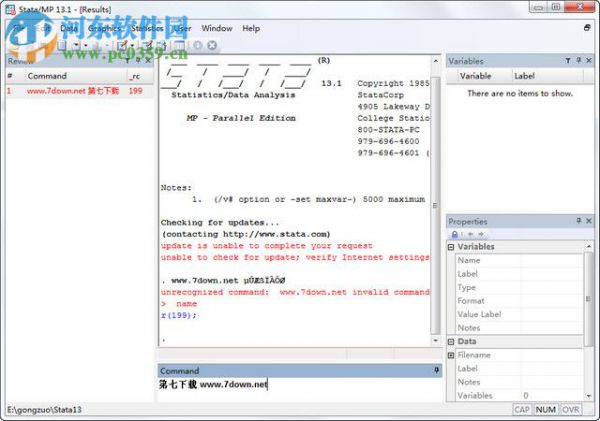Screen dimensions: 600x421
Task: Click the NUM status indicator
Action: [x=546, y=410]
